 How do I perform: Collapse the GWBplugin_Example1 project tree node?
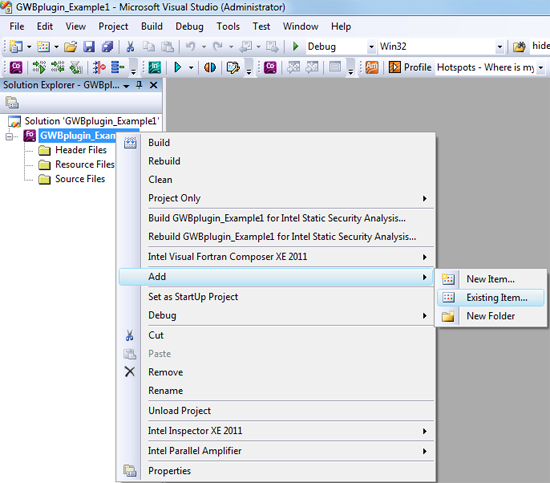9,136
